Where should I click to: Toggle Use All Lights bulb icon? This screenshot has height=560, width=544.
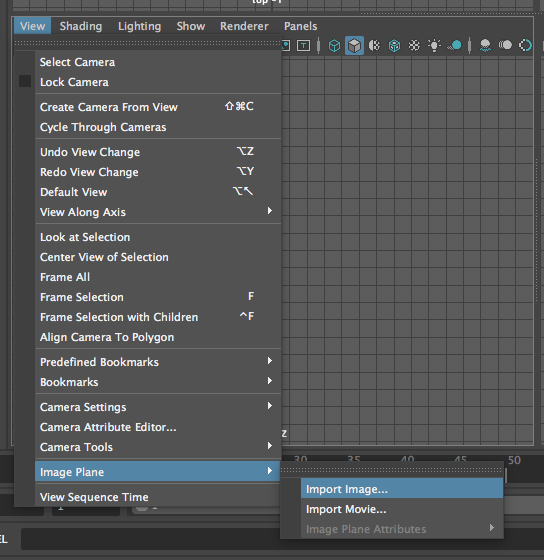pyautogui.click(x=434, y=46)
